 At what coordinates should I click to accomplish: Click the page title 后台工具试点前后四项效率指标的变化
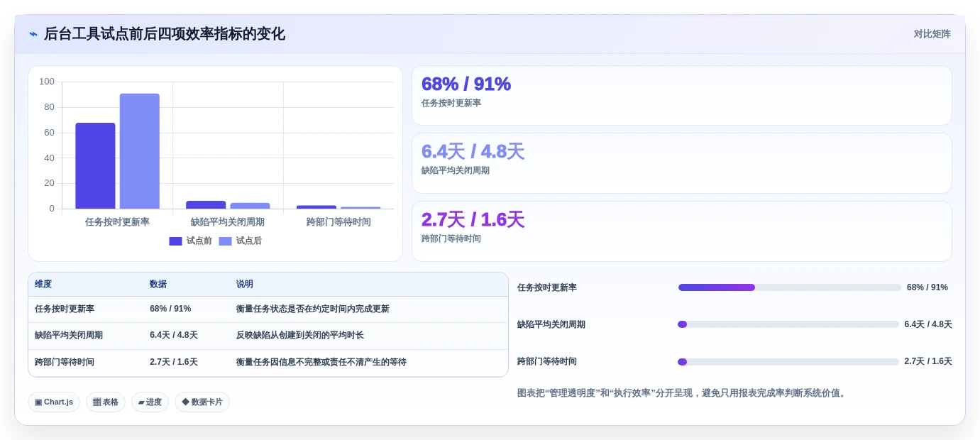coord(165,34)
